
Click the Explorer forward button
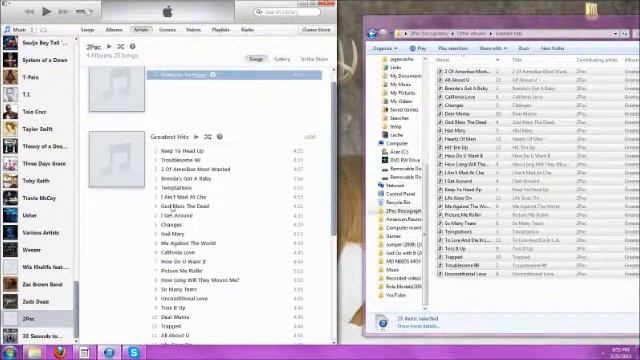(384, 33)
